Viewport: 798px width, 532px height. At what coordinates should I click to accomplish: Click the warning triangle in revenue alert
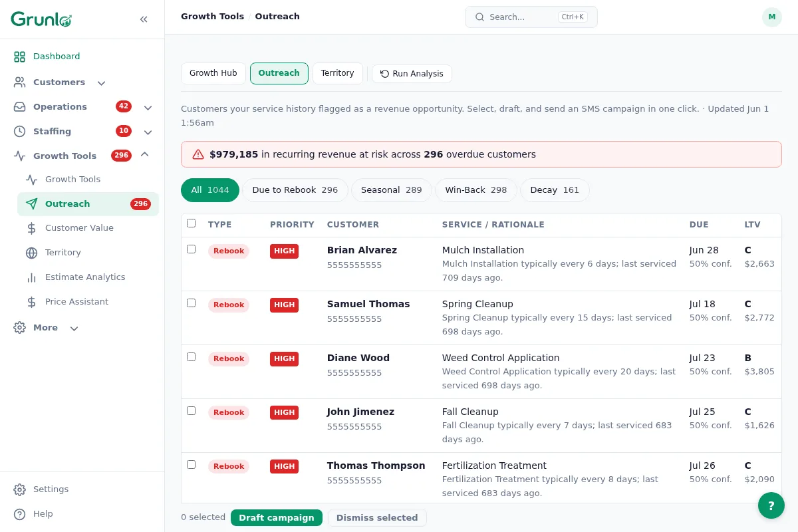pos(198,154)
